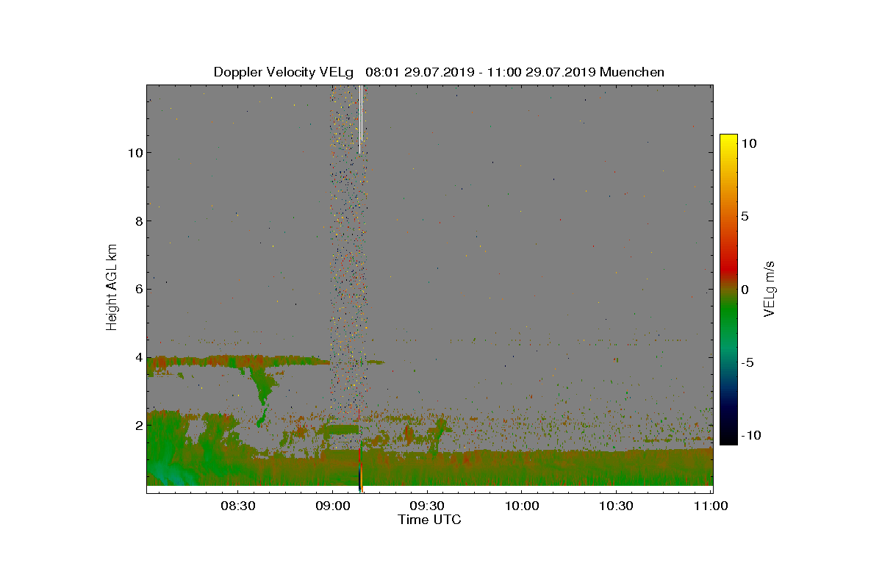Click the height axis label '4'
Image resolution: width=882 pixels, height=588 pixels.
(x=138, y=357)
